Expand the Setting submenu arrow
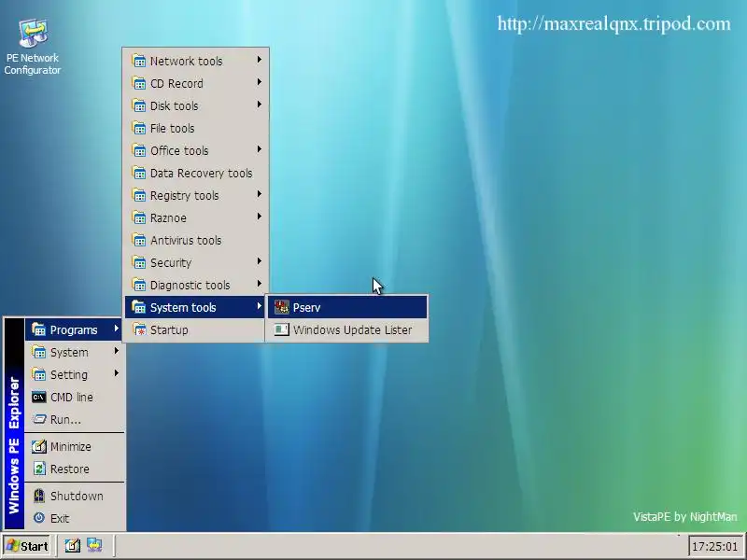The width and height of the screenshot is (747, 560). [x=116, y=373]
